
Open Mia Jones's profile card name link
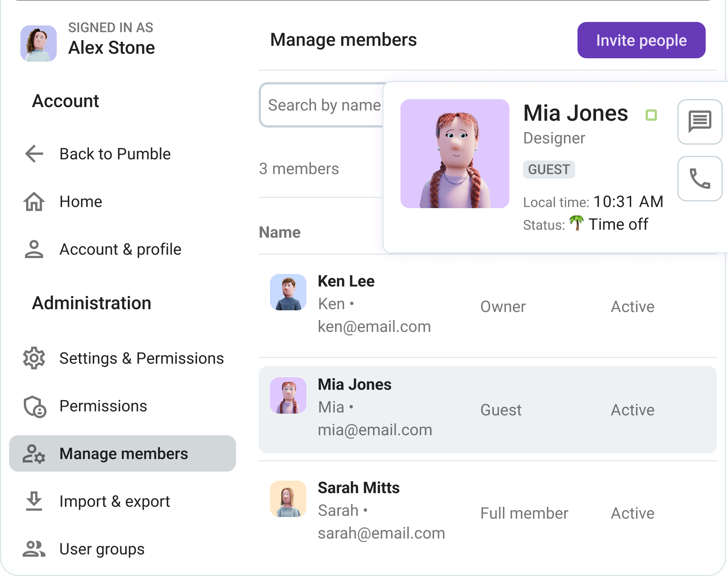576,113
